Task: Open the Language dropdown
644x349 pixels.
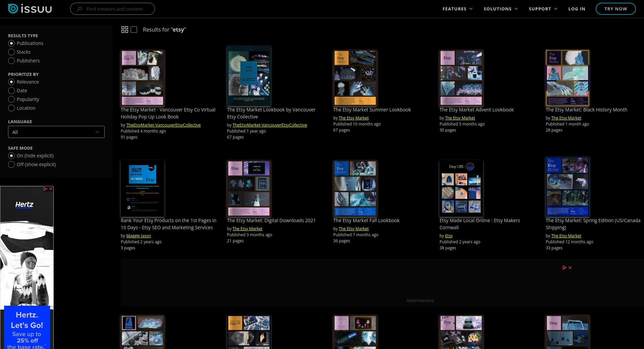Action: tap(56, 132)
